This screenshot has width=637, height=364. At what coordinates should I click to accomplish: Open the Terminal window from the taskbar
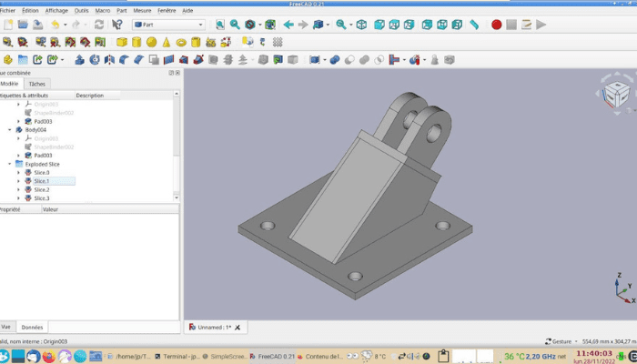pos(177,356)
